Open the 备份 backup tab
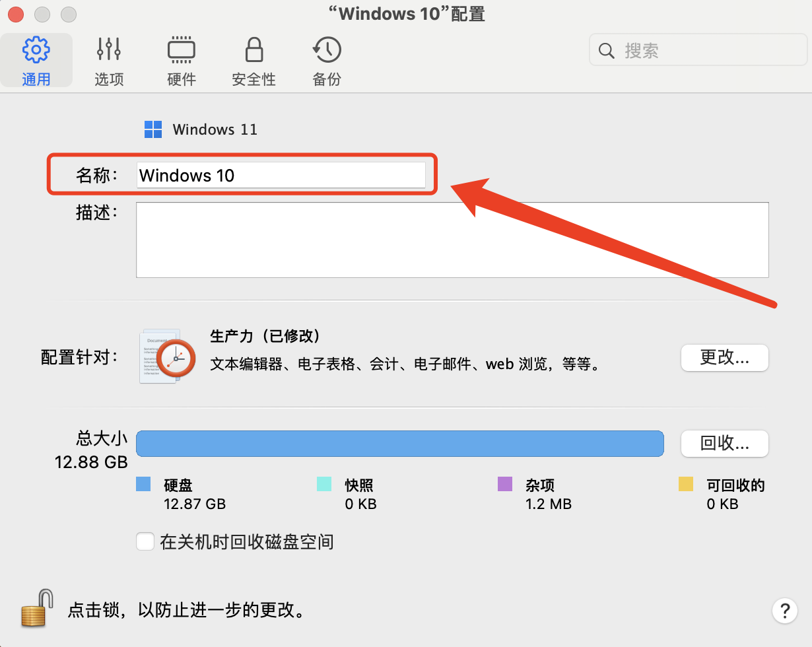 (x=327, y=61)
